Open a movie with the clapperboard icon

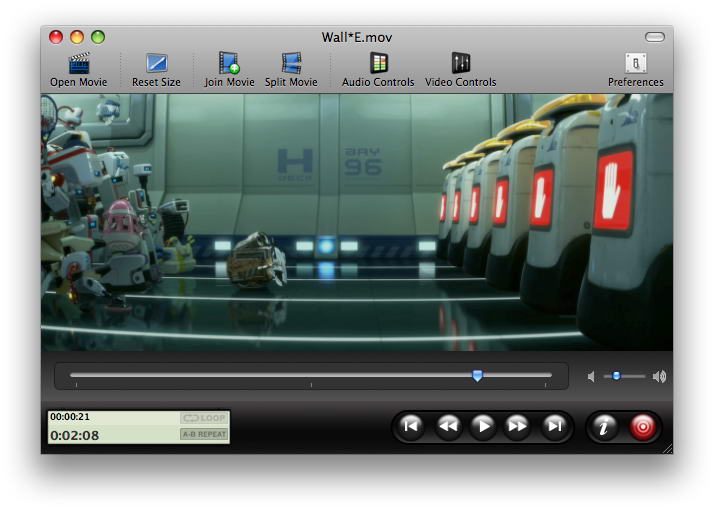[77, 64]
